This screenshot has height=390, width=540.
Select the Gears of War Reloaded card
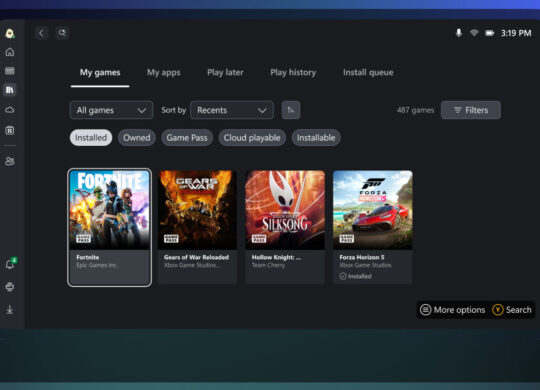point(197,227)
